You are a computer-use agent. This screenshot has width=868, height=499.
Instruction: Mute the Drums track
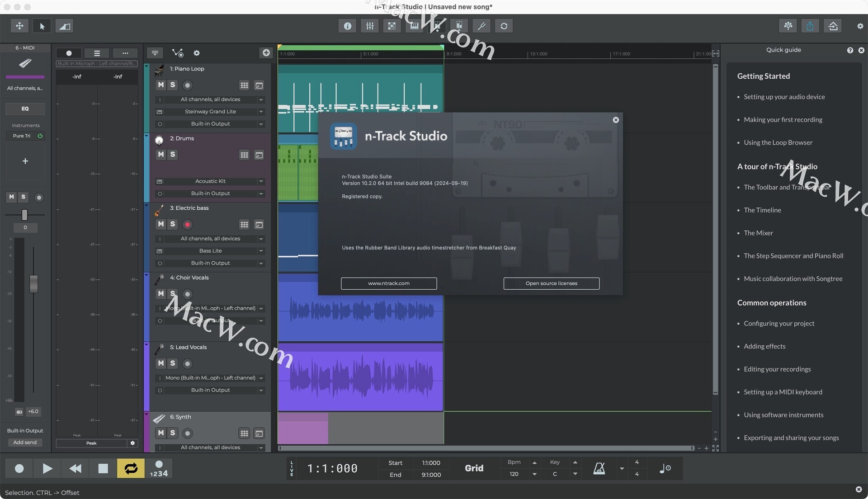pos(161,154)
